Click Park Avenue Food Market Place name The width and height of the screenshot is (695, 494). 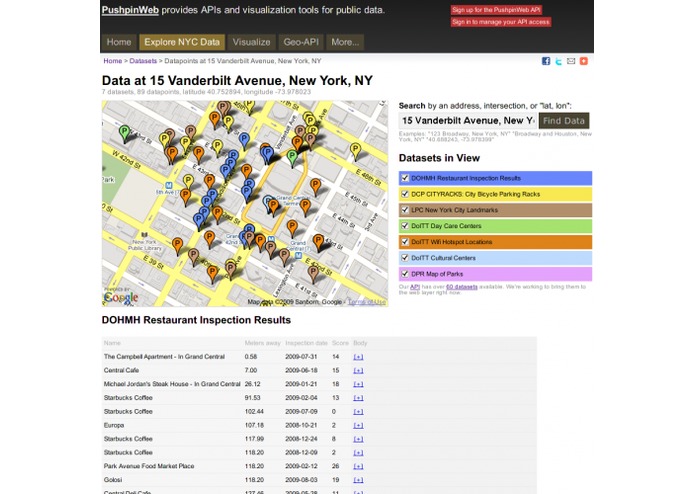[148, 466]
